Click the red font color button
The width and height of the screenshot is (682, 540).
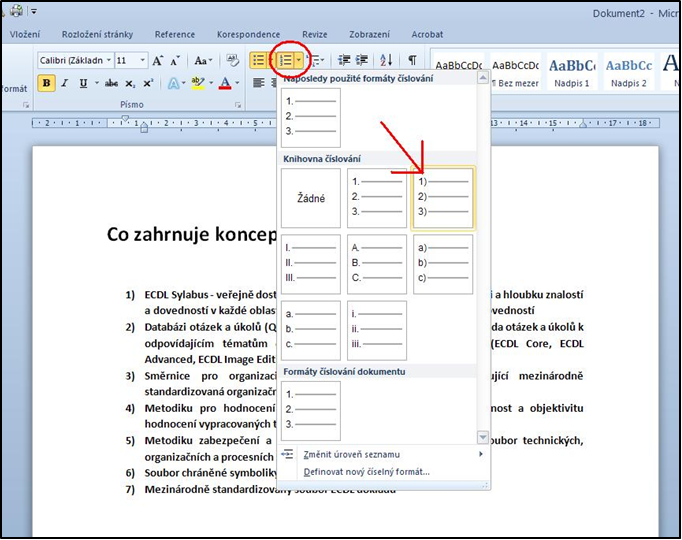point(226,83)
